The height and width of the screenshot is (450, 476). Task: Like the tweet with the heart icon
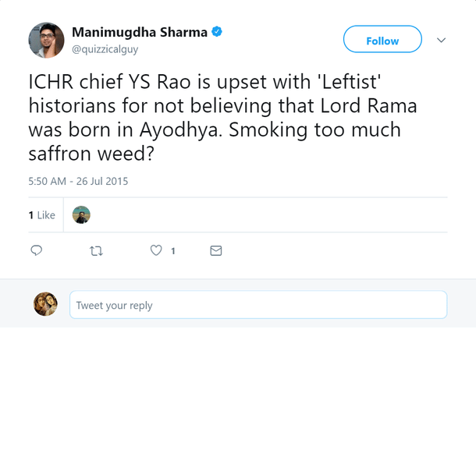click(156, 250)
